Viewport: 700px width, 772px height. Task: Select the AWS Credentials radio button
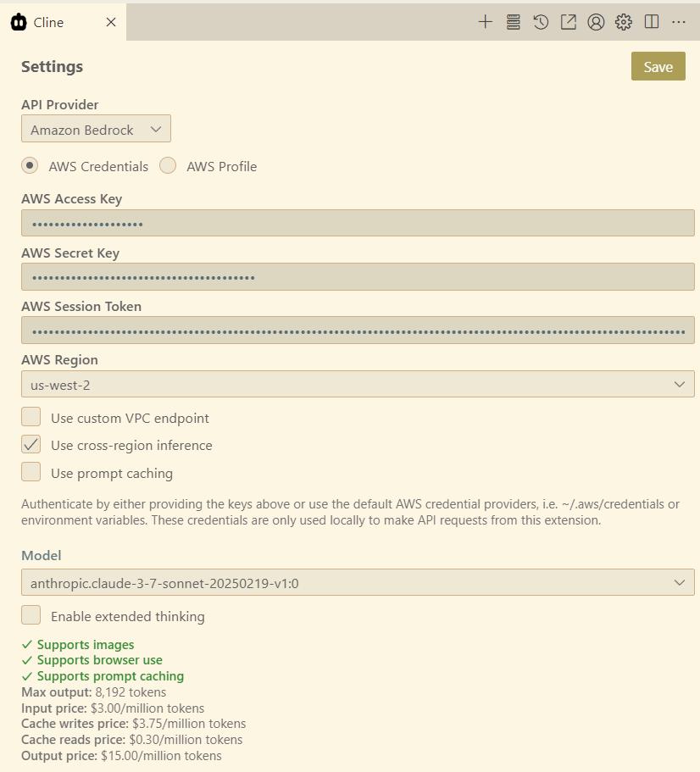[30, 166]
